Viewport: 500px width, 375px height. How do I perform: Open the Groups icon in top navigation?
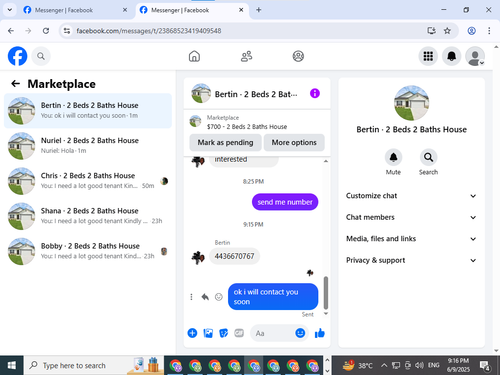click(x=298, y=56)
